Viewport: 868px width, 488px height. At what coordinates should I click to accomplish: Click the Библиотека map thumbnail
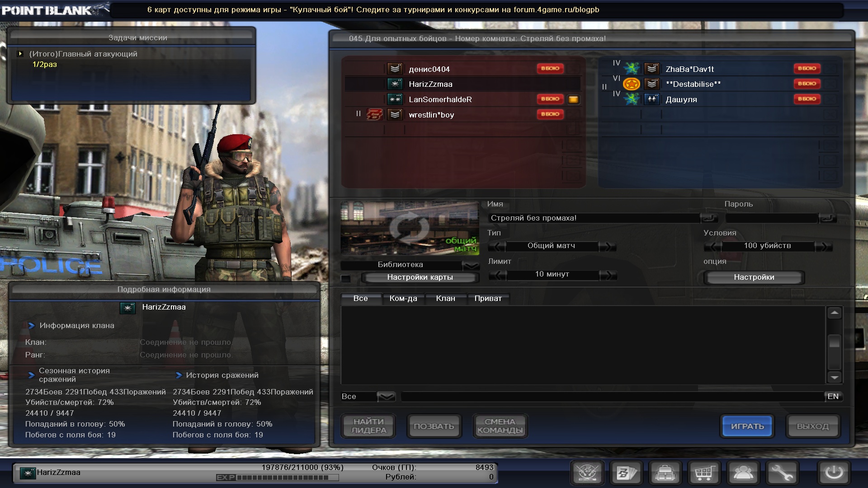pos(410,228)
